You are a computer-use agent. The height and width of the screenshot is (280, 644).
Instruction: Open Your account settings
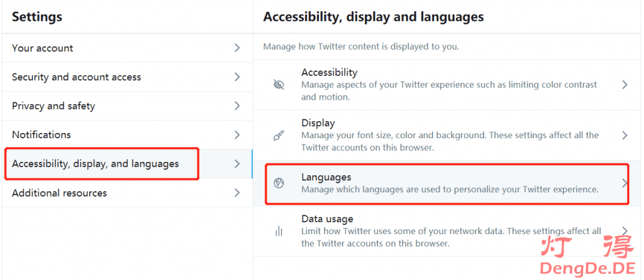(x=127, y=48)
